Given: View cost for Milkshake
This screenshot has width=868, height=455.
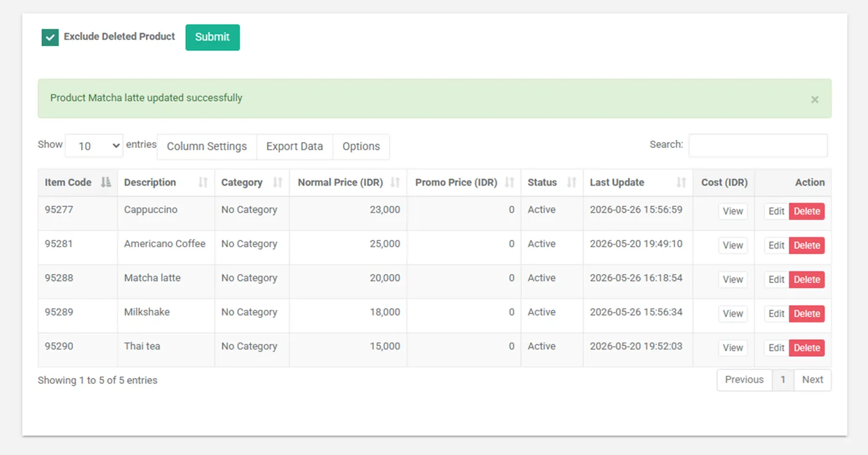Looking at the screenshot, I should pyautogui.click(x=733, y=314).
